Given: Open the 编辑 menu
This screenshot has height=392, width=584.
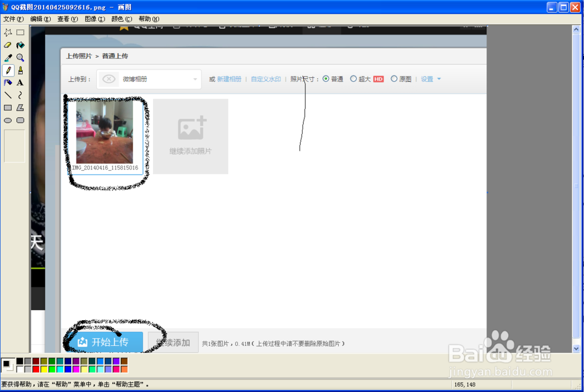Looking at the screenshot, I should (40, 19).
